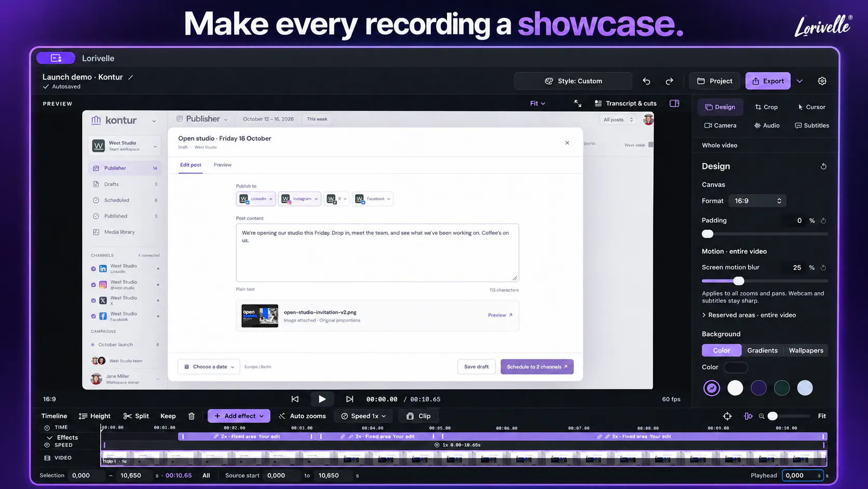
Task: Toggle the TIME track visibility
Action: [x=47, y=428]
